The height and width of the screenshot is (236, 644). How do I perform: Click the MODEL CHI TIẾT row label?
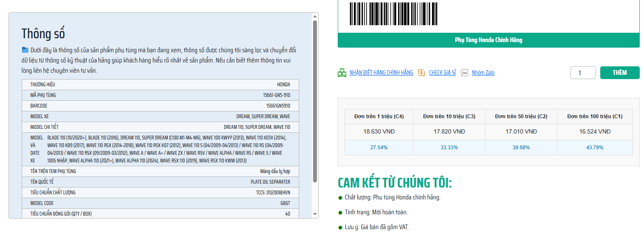pos(45,127)
